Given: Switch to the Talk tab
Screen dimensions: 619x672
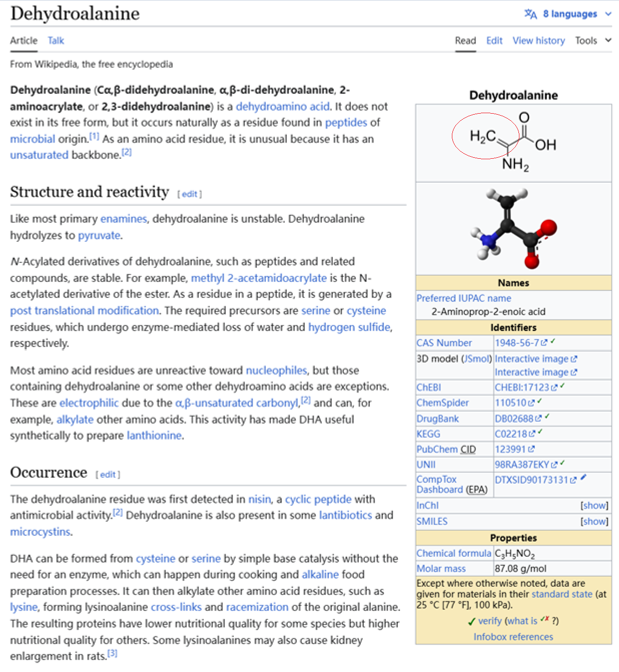Looking at the screenshot, I should pos(56,41).
